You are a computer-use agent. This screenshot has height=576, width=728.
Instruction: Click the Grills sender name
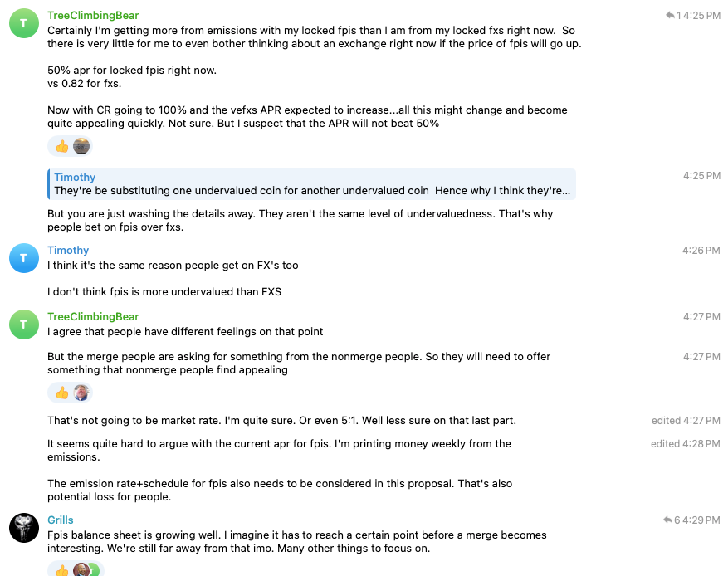[x=61, y=520]
